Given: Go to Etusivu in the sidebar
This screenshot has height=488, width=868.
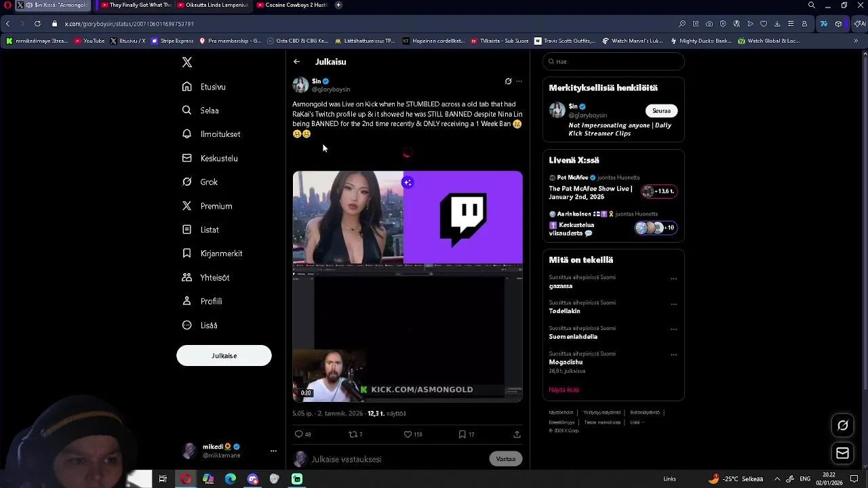Looking at the screenshot, I should pos(204,87).
